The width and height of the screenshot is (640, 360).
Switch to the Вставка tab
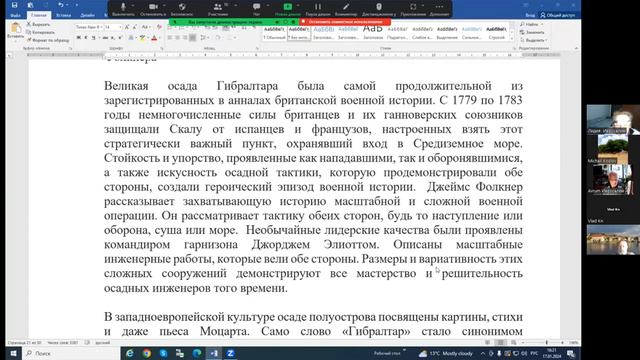pos(63,15)
